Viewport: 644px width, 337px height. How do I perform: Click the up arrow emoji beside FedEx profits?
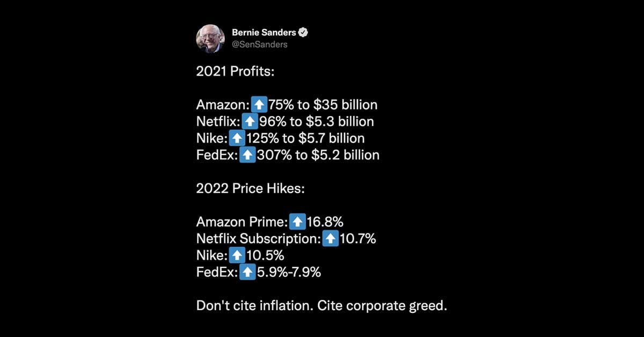(x=247, y=155)
